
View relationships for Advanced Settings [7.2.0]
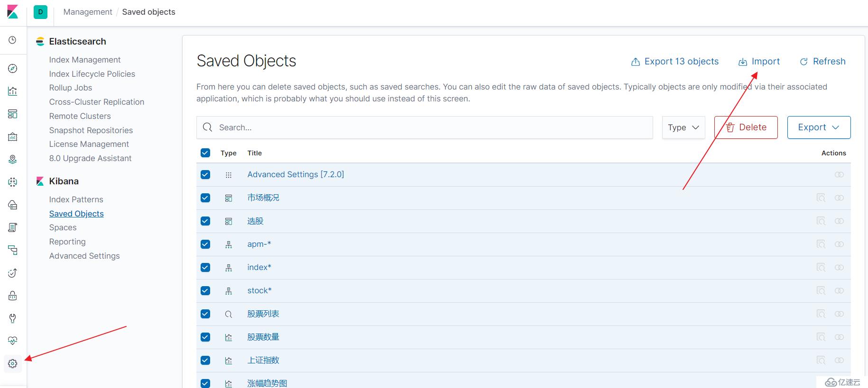(x=839, y=175)
